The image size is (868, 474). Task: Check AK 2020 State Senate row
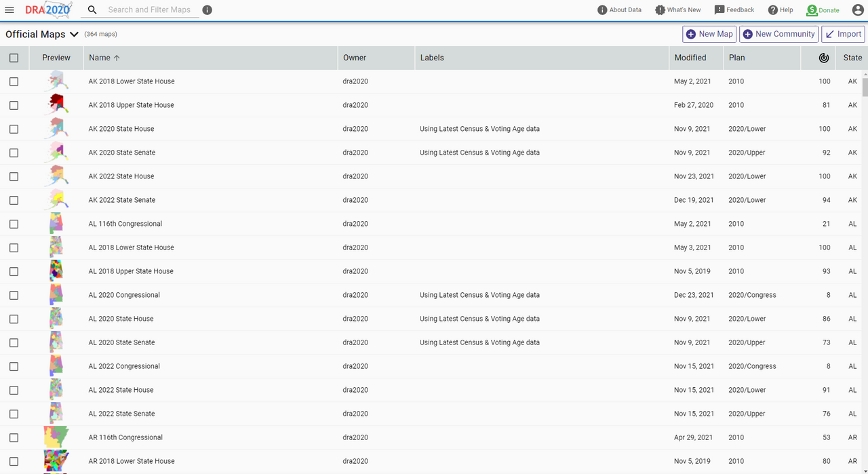pos(14,153)
